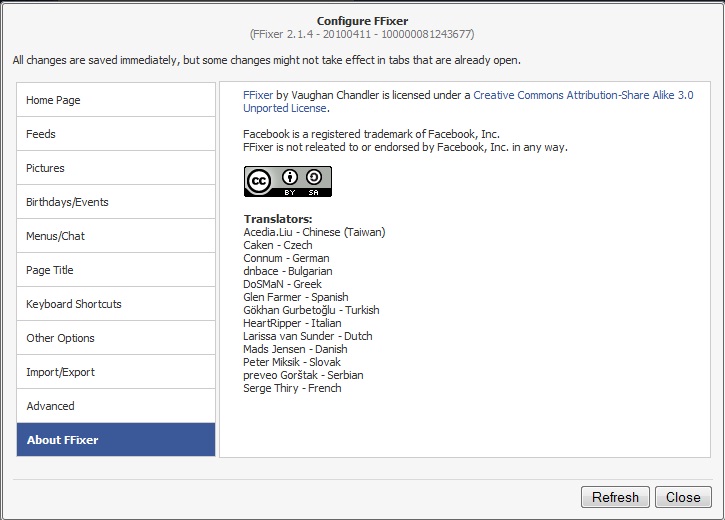Click the Creative Commons BY-SA license badge

tap(288, 182)
